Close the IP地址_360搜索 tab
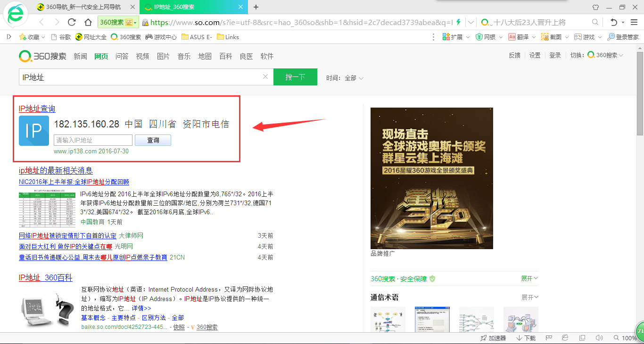The width and height of the screenshot is (644, 344). 241,7
